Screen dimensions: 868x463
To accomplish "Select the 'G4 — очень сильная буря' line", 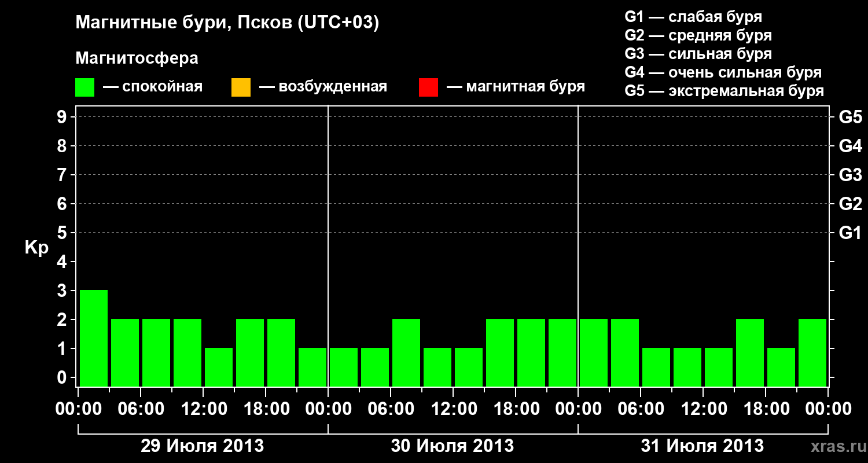I will [x=723, y=72].
